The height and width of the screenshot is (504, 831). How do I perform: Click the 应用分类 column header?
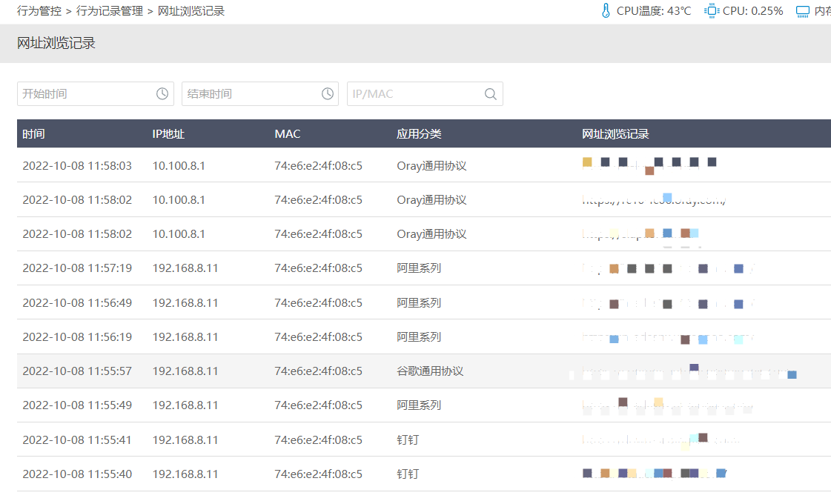point(419,134)
